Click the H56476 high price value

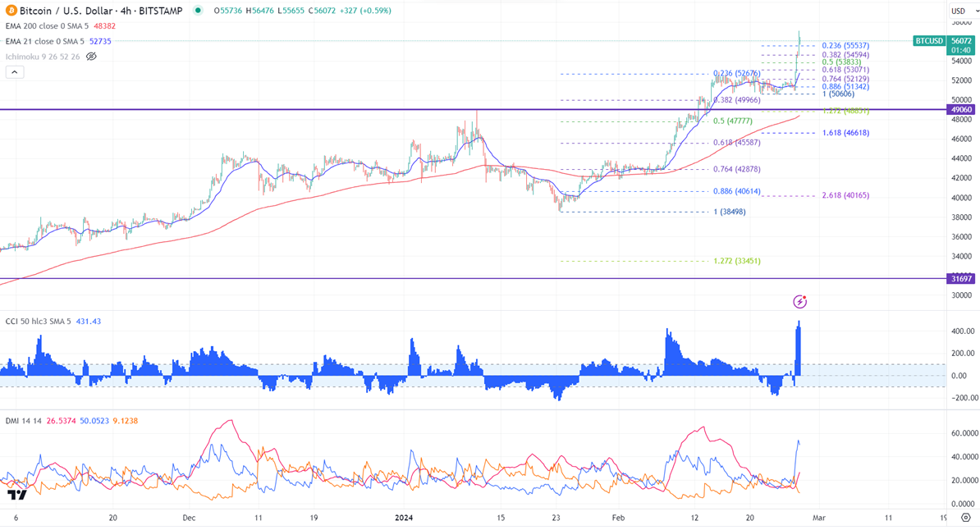coord(259,11)
